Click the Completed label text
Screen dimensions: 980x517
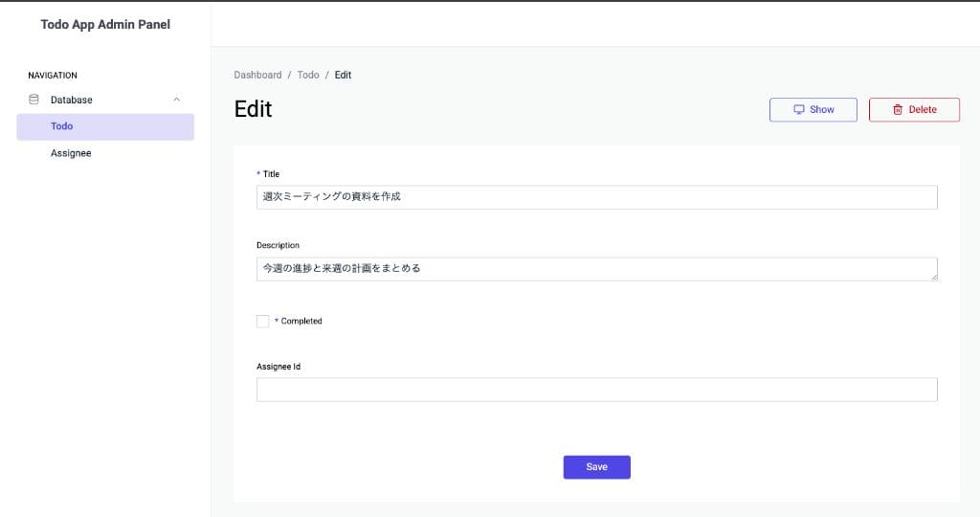(301, 322)
